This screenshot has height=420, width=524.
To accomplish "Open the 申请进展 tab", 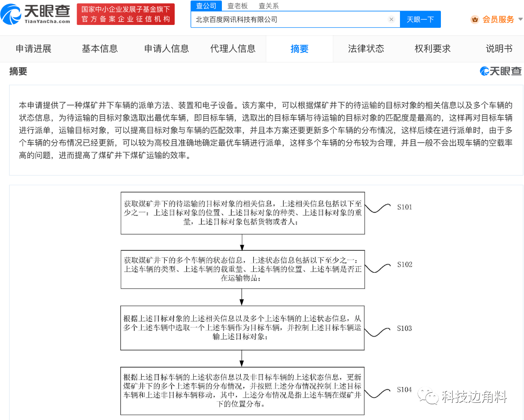I will pyautogui.click(x=34, y=49).
